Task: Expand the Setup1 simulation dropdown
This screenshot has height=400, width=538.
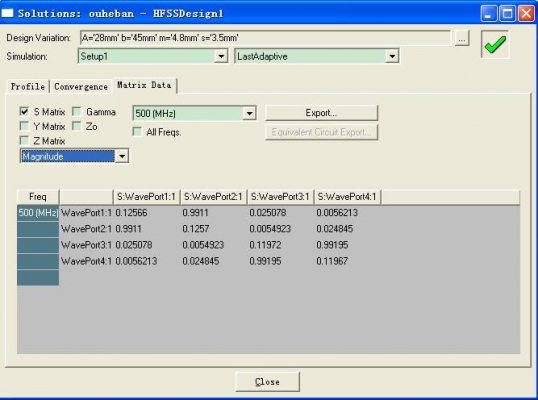Action: coord(221,56)
